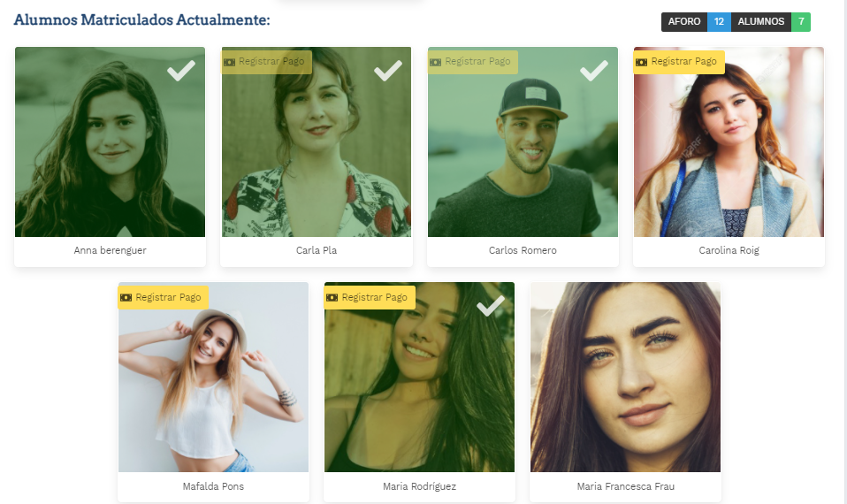Click the Alumnos Matriculados Actualmente heading
Screen dimensions: 847x504
tap(142, 19)
